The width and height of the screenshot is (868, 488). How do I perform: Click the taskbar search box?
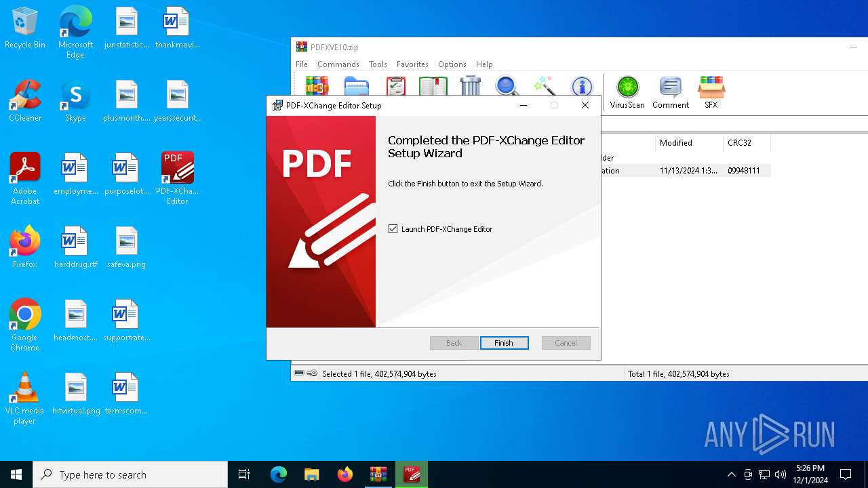[130, 474]
